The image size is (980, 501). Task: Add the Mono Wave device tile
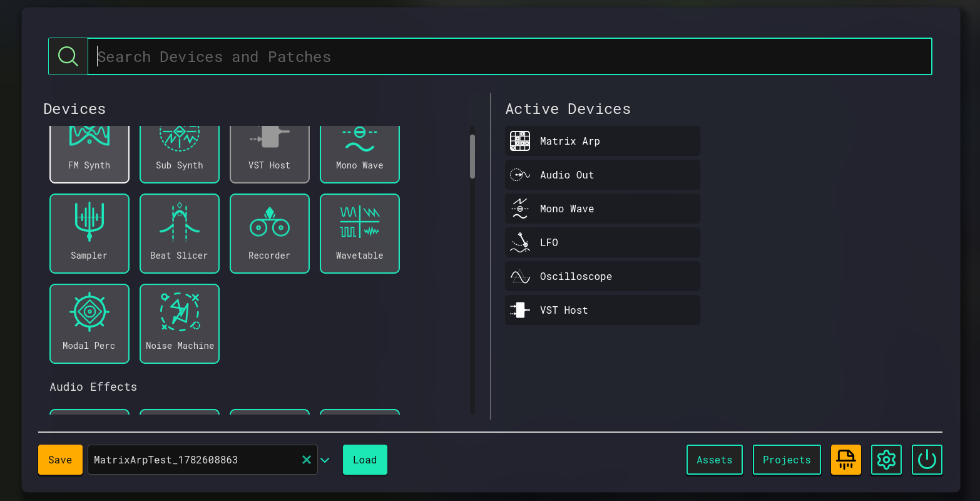[360, 154]
